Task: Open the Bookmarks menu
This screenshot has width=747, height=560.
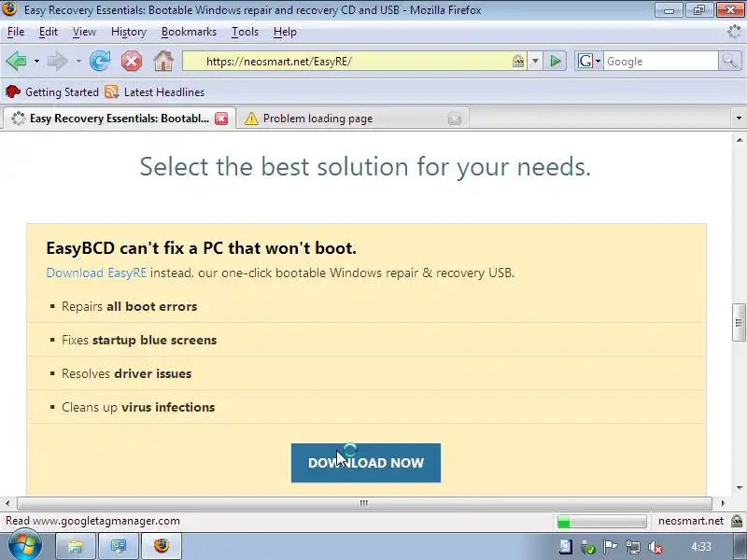Action: pos(189,32)
